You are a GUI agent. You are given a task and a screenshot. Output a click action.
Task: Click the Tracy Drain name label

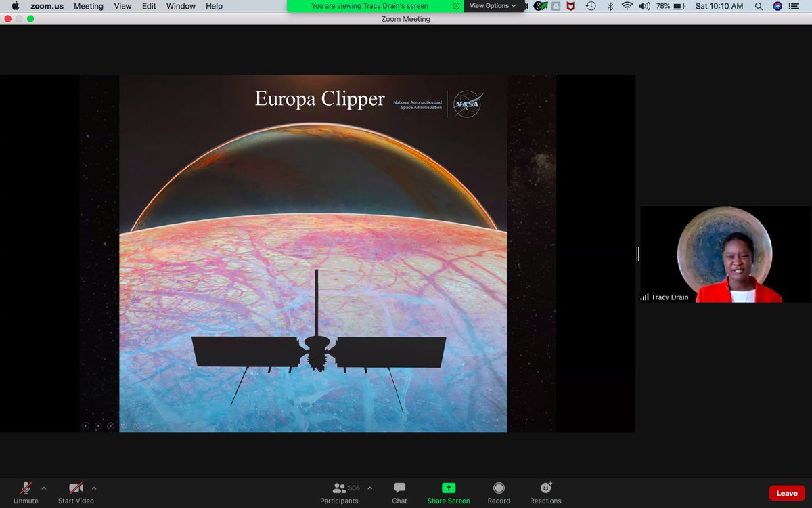[669, 297]
